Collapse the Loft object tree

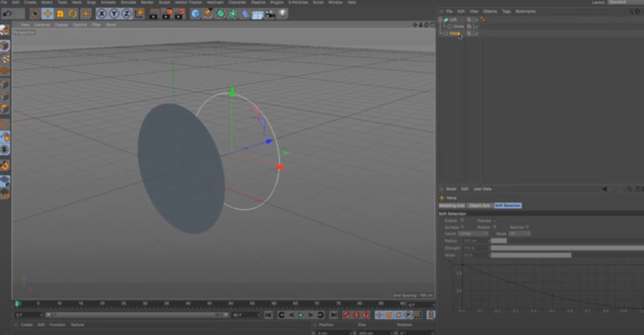441,19
